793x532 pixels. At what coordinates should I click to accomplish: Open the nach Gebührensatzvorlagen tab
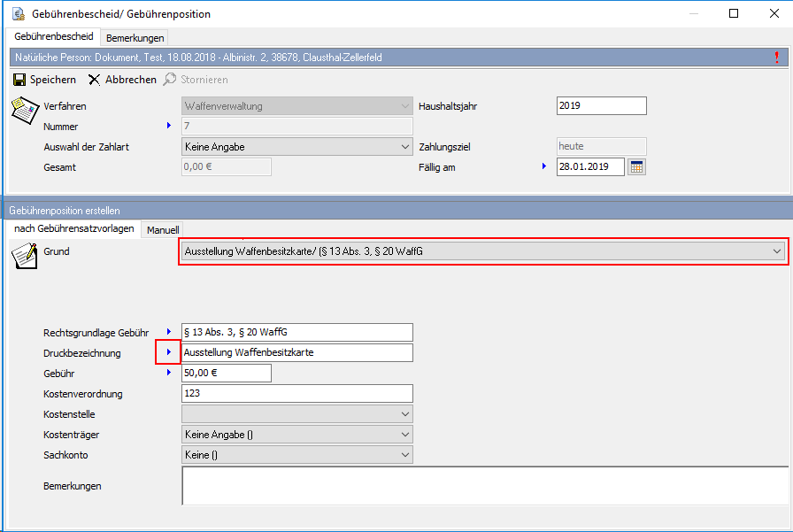pos(74,228)
